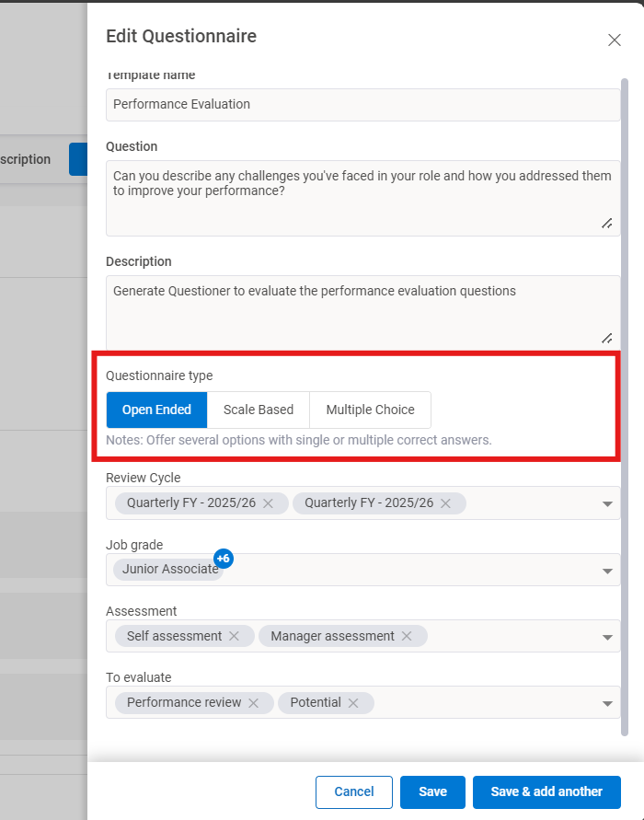Image resolution: width=644 pixels, height=820 pixels.
Task: Select the Open Ended questionnaire type
Action: pos(156,410)
